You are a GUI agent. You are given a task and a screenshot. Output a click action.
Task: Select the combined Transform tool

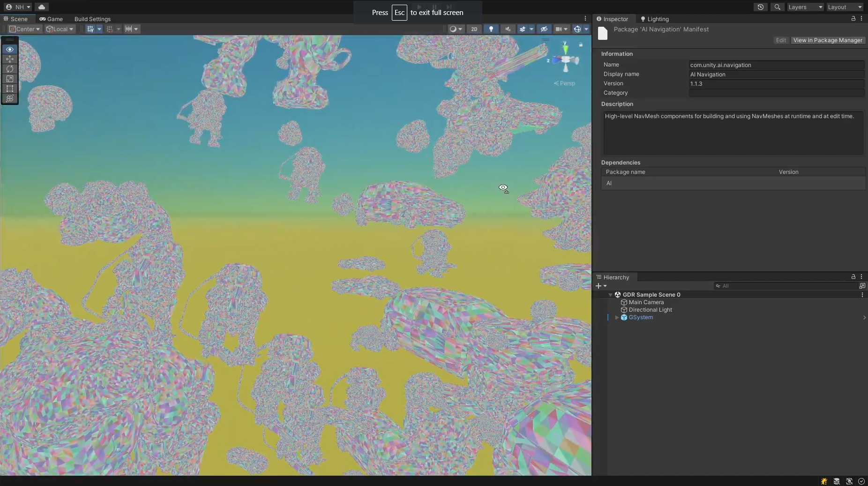(10, 98)
